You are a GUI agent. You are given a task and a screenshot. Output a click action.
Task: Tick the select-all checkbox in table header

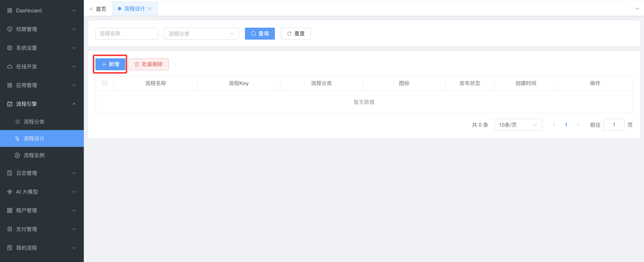[x=105, y=83]
